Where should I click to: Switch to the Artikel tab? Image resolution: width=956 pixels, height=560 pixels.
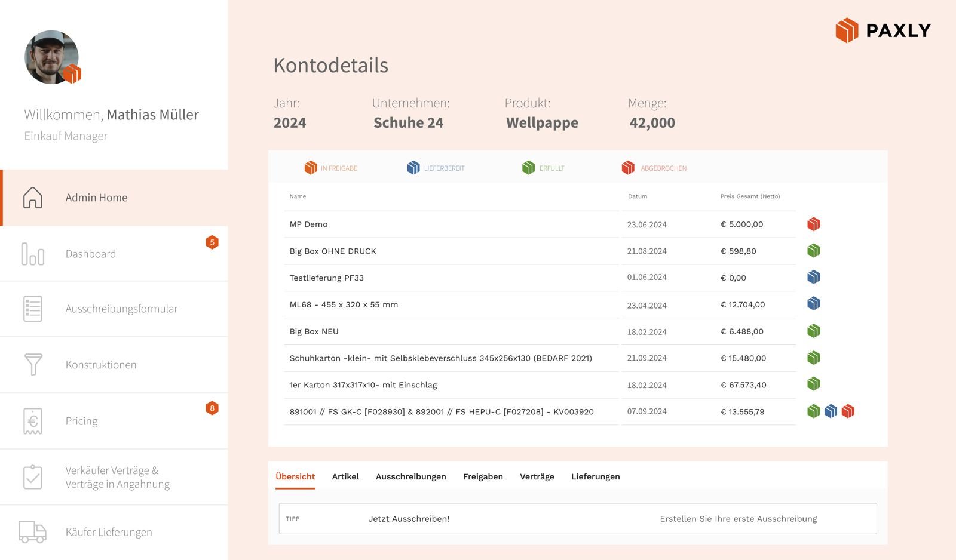click(345, 476)
